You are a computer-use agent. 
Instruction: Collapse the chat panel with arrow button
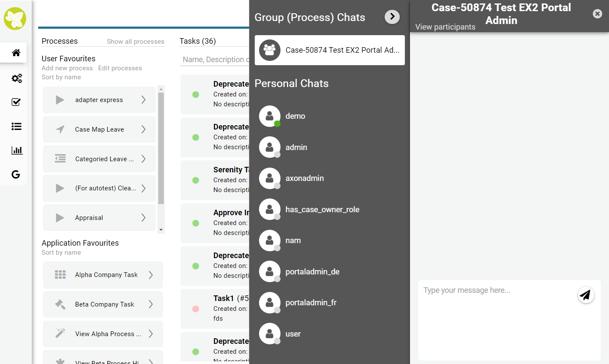[x=392, y=17]
